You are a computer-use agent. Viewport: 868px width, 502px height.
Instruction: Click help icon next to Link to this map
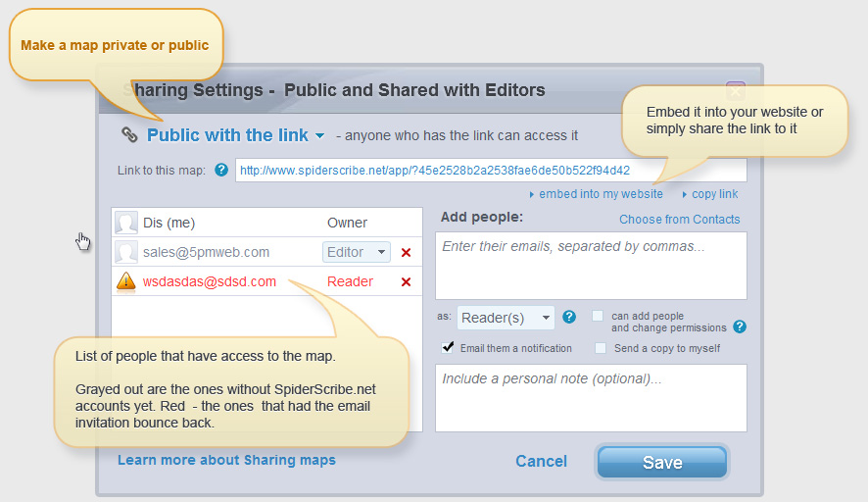[221, 170]
